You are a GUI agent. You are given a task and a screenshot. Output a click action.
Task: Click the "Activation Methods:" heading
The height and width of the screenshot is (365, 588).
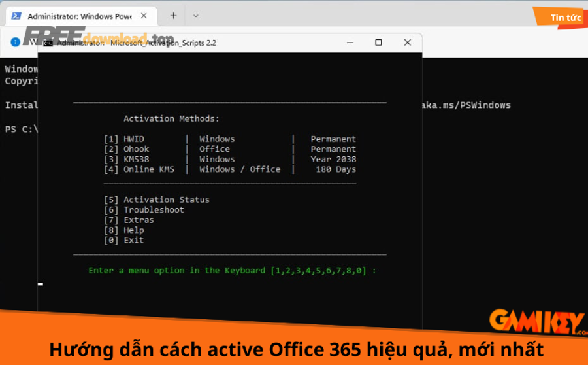click(x=171, y=118)
